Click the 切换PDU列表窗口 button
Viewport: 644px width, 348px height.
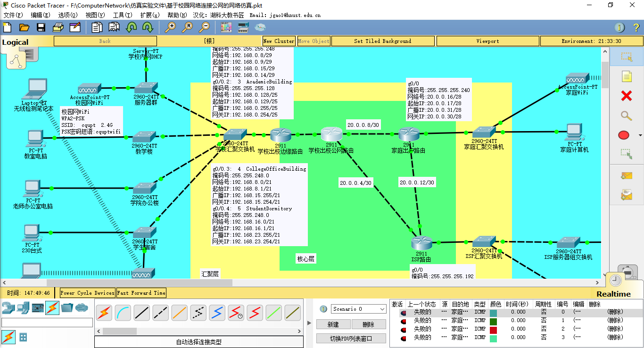pyautogui.click(x=351, y=338)
